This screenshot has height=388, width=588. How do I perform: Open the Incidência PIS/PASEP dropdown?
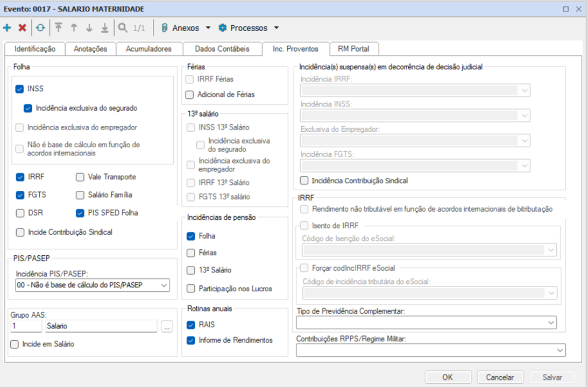tap(164, 285)
